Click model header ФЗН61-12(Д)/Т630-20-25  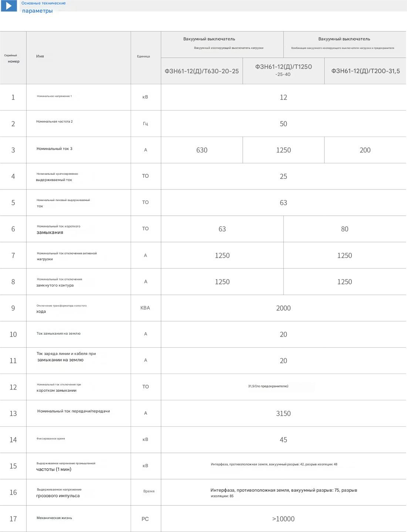tap(202, 71)
